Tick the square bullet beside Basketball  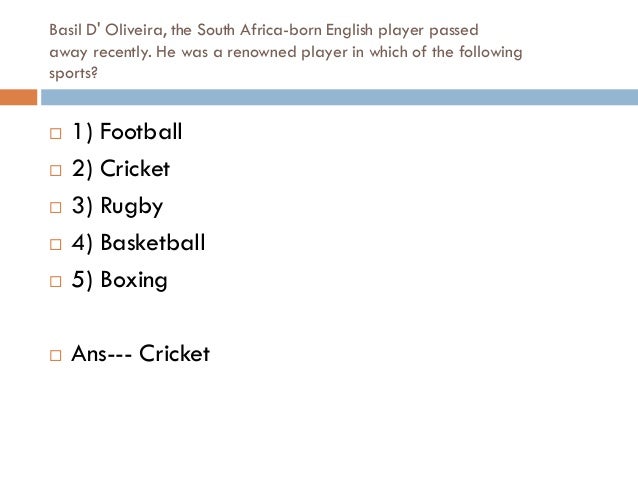[x=55, y=244]
